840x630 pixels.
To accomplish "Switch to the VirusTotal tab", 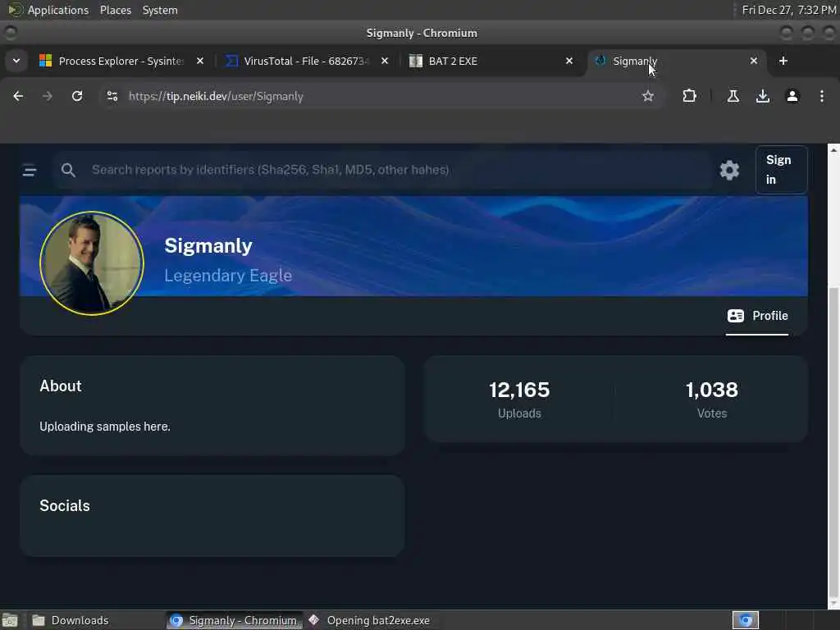I will point(307,61).
